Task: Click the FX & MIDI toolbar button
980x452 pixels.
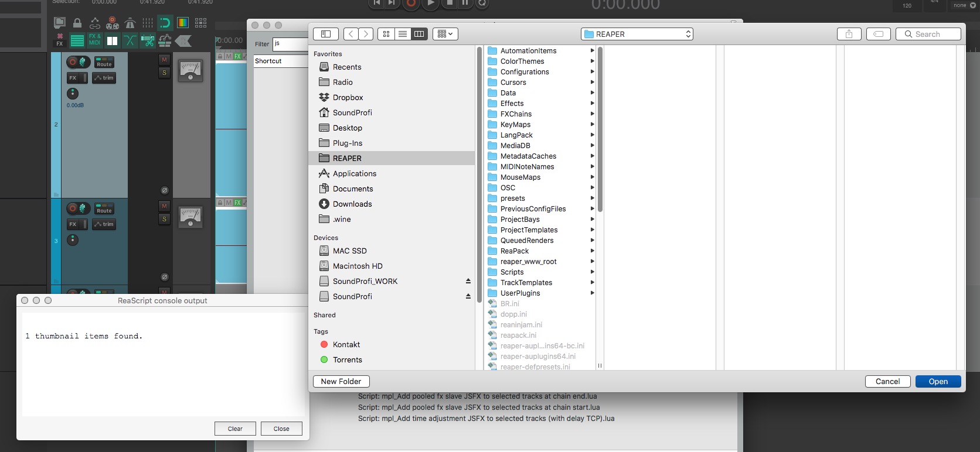Action: pyautogui.click(x=94, y=40)
